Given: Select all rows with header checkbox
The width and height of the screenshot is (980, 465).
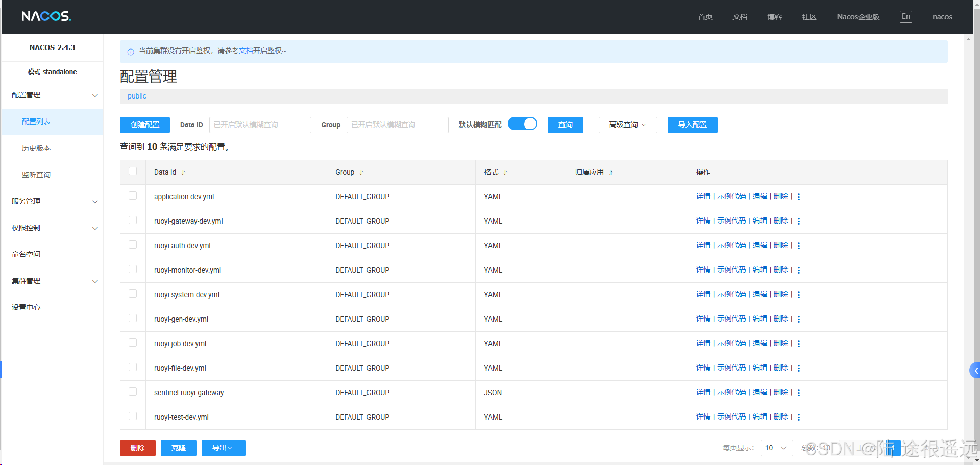Looking at the screenshot, I should [x=133, y=171].
